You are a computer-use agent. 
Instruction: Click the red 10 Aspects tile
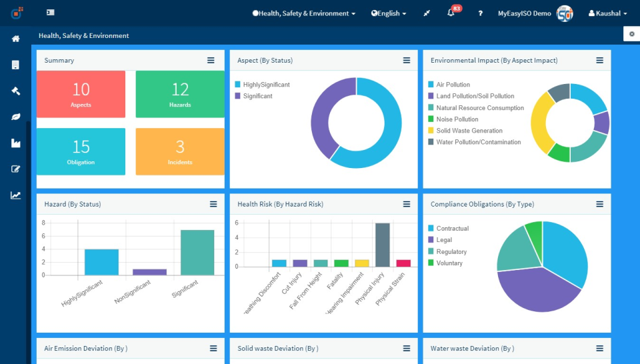pos(81,94)
